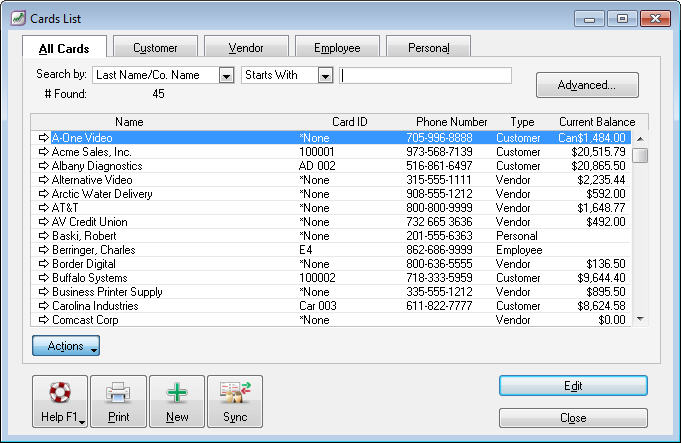Create a card with the New button
The height and width of the screenshot is (443, 681).
coord(177,401)
